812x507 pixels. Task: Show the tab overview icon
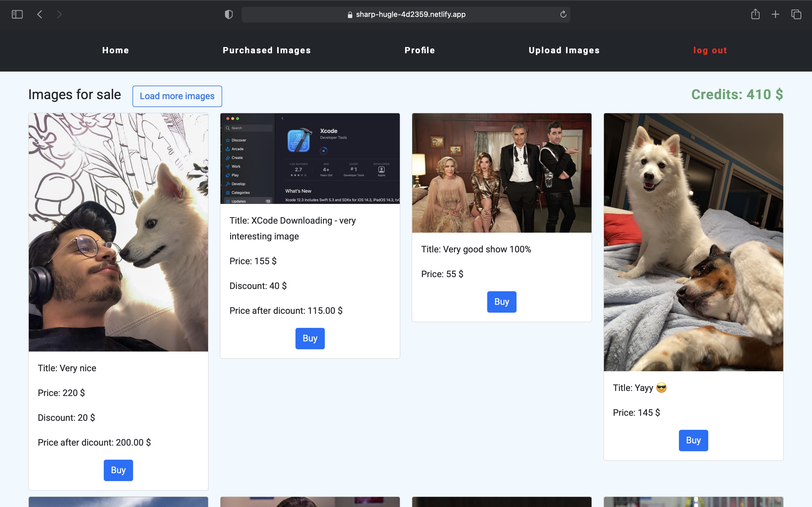pos(796,14)
